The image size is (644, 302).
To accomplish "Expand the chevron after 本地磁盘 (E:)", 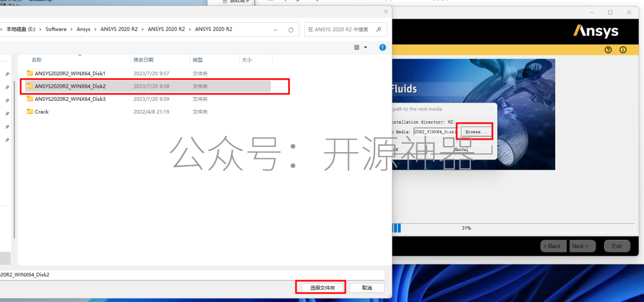I will coord(41,29).
